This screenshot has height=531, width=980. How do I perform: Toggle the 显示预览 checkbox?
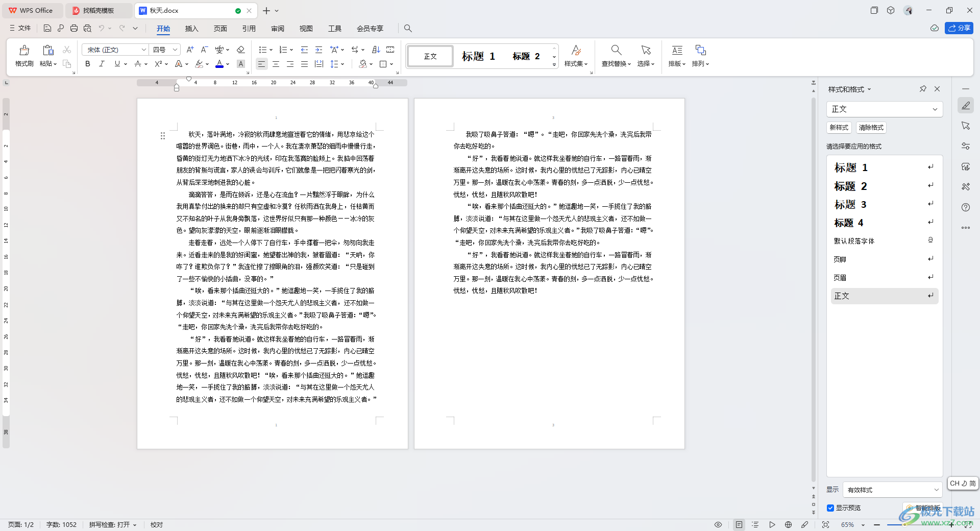point(830,508)
